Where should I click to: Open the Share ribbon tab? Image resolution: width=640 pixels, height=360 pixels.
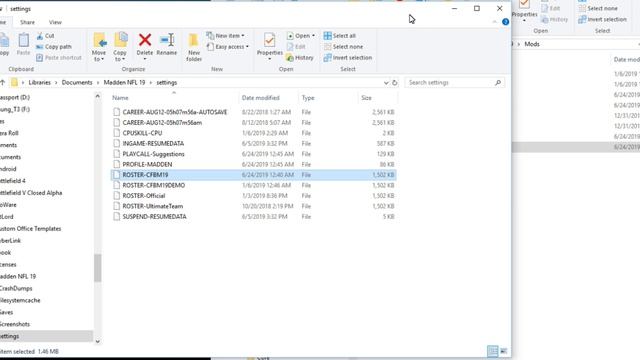point(27,22)
